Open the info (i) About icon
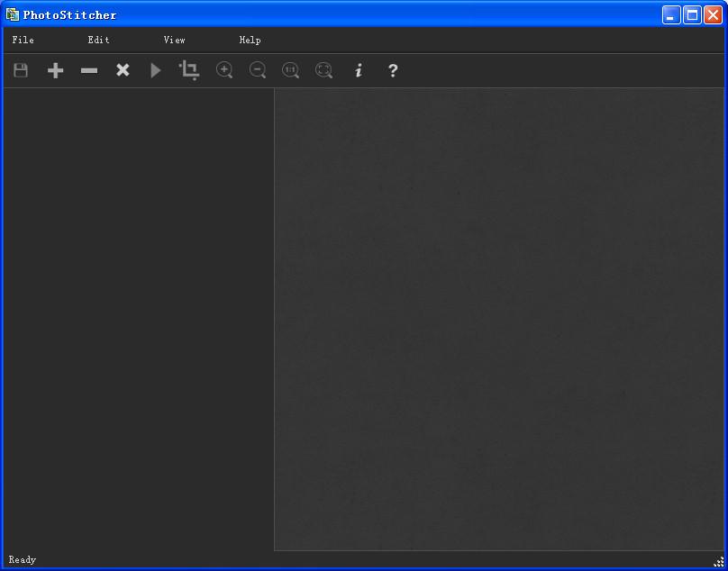Image resolution: width=728 pixels, height=571 pixels. tap(359, 70)
